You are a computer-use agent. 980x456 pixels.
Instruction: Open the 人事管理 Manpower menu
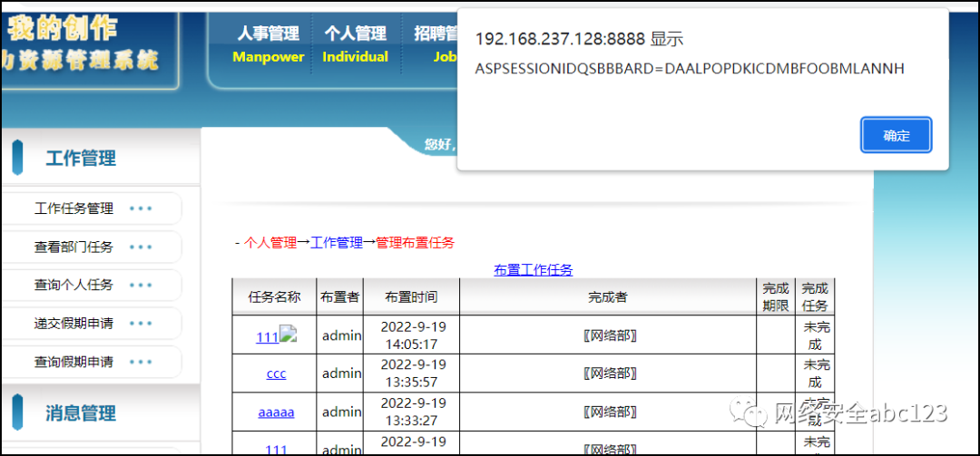click(x=268, y=44)
